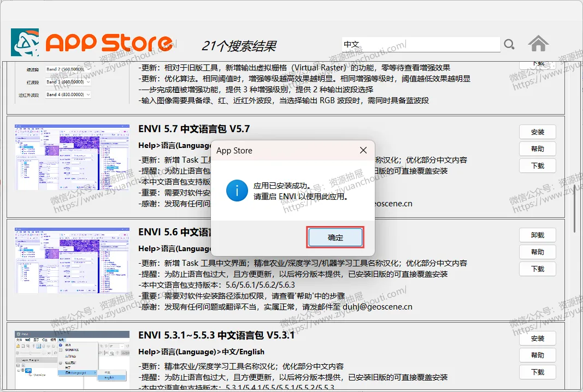Viewport: 583px width, 392px height.
Task: Close the App Store dialog with X
Action: tap(363, 150)
